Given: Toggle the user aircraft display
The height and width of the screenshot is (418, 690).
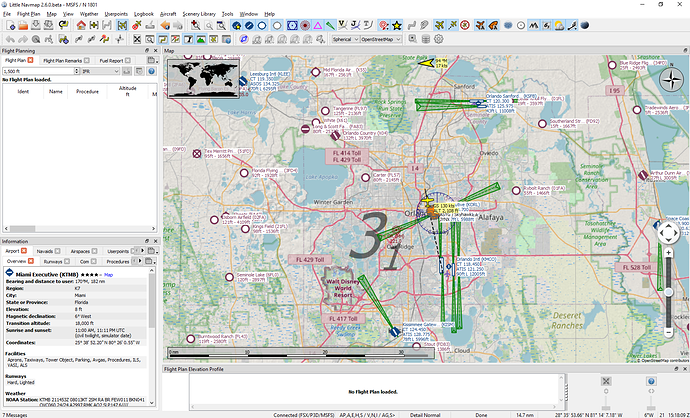Looking at the screenshot, I should (x=439, y=26).
